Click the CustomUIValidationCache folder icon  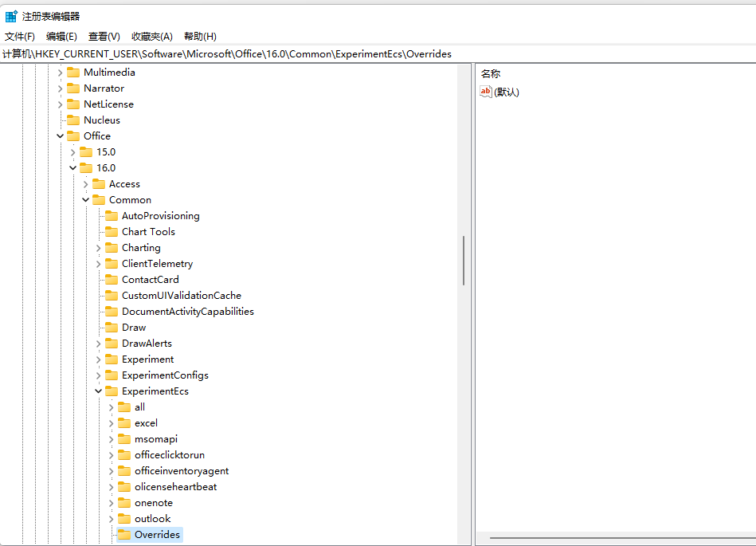click(x=112, y=295)
